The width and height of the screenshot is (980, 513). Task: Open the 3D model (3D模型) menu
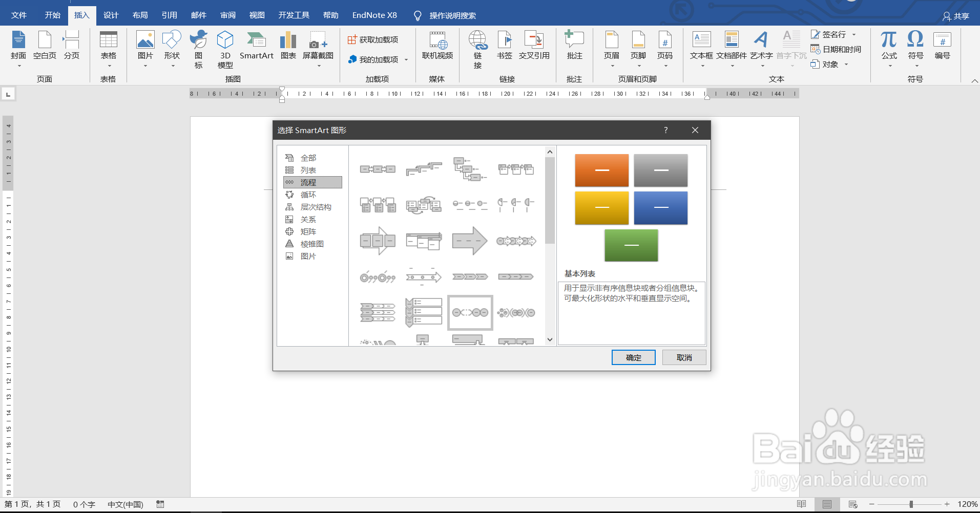click(225, 49)
